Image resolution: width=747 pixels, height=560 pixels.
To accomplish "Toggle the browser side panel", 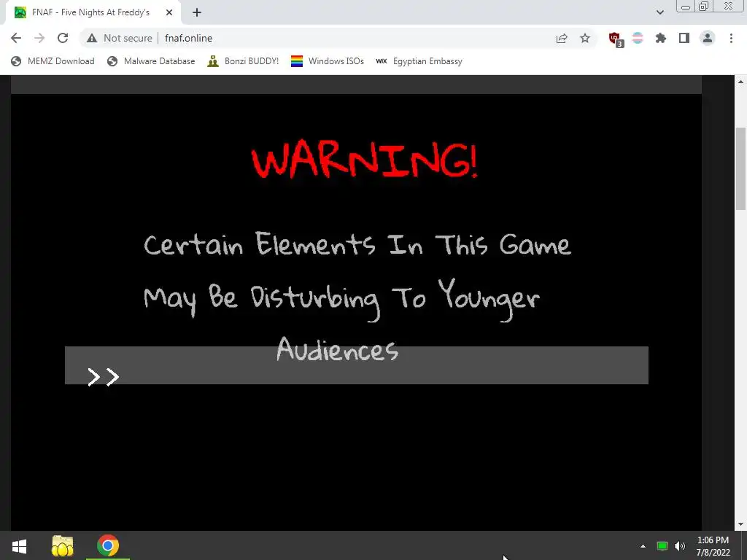I will (684, 38).
